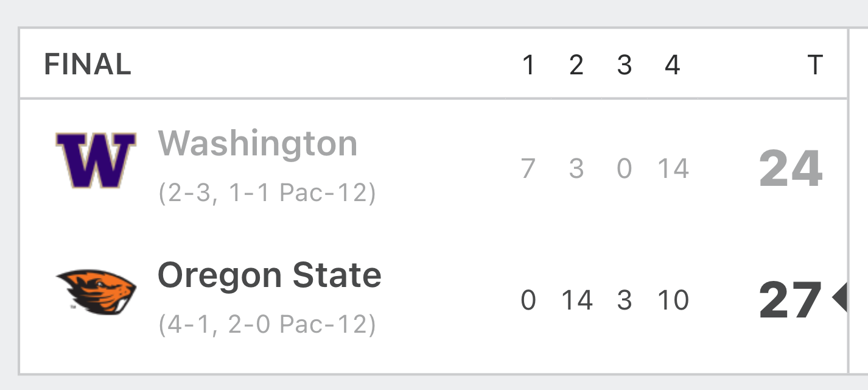Click Washington's record (2-3, 1-1 Pac-12)
This screenshot has height=390, width=868.
click(x=267, y=193)
